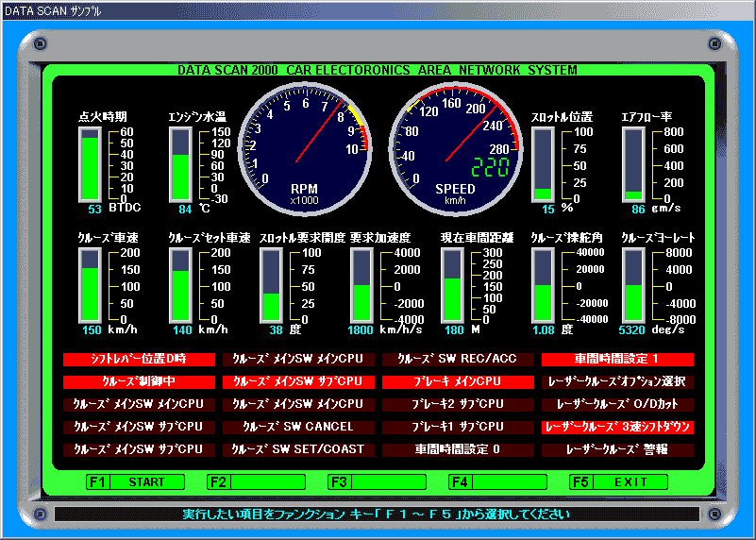
Task: Click the 38 度 throttle demand value
Action: pos(276,330)
